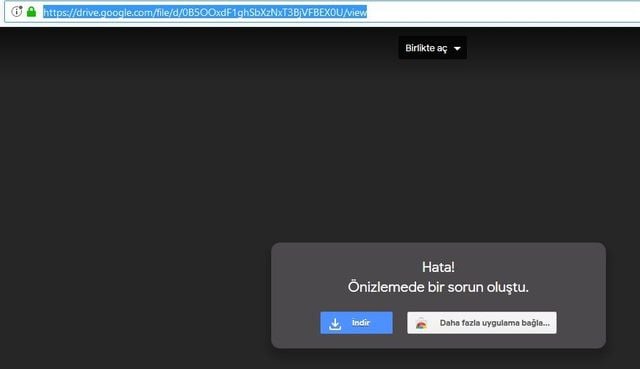Click the word view ending the URL

coord(357,12)
